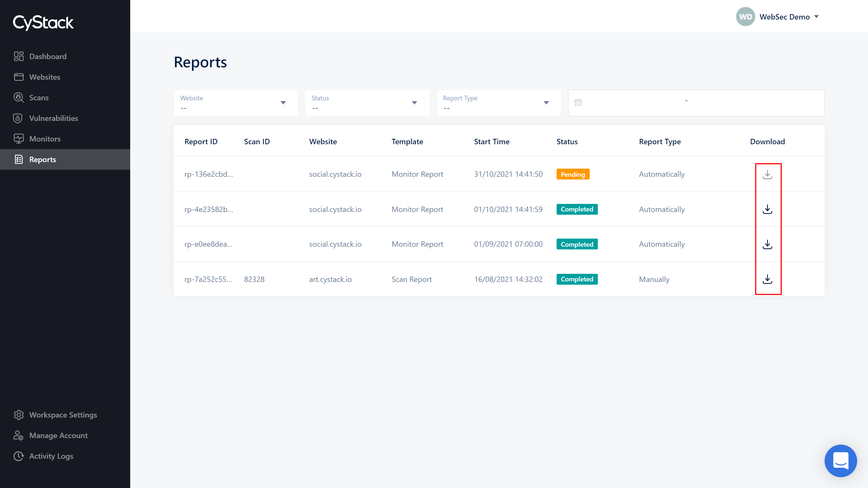Image resolution: width=868 pixels, height=488 pixels.
Task: Click start time 01/09/2021 07:00:00
Action: (508, 244)
